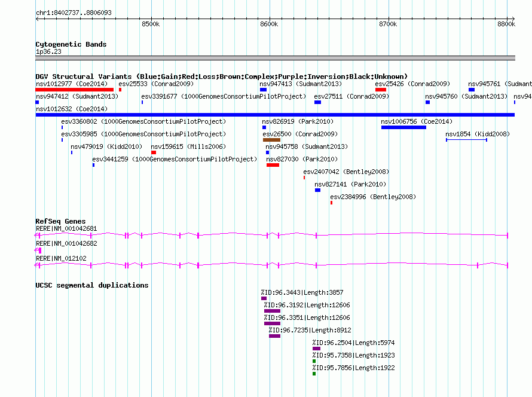Click the 8700k ruler tick label

[x=388, y=24]
